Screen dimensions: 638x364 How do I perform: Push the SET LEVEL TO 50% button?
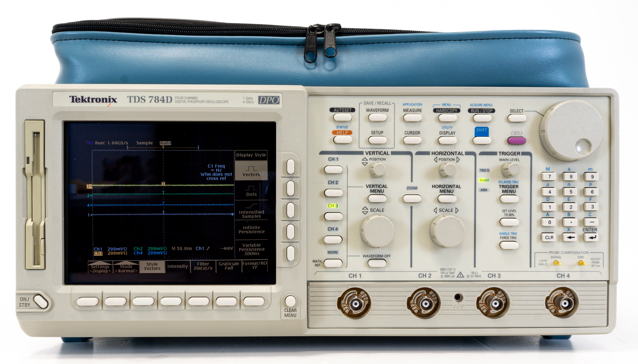click(x=509, y=222)
